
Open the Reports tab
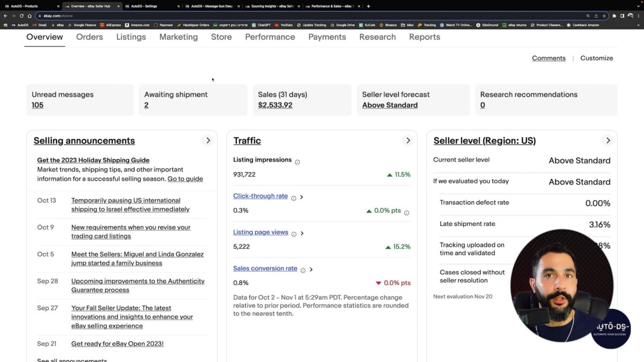pos(425,37)
